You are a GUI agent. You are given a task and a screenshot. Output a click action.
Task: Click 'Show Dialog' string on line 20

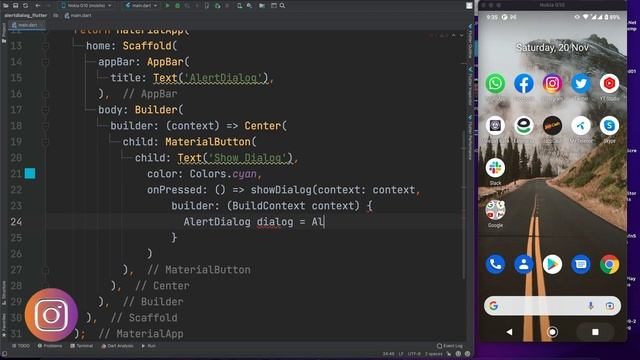(250, 158)
